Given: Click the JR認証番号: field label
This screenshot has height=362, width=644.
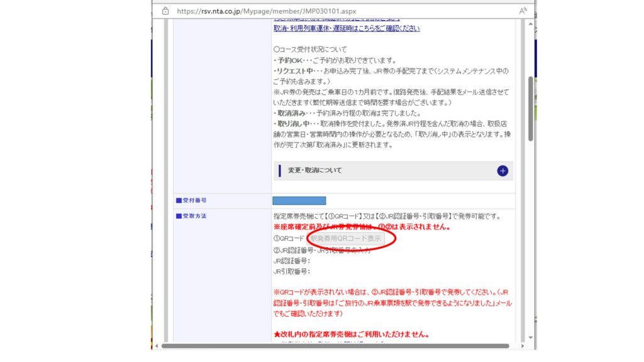Looking at the screenshot, I should (x=292, y=260).
